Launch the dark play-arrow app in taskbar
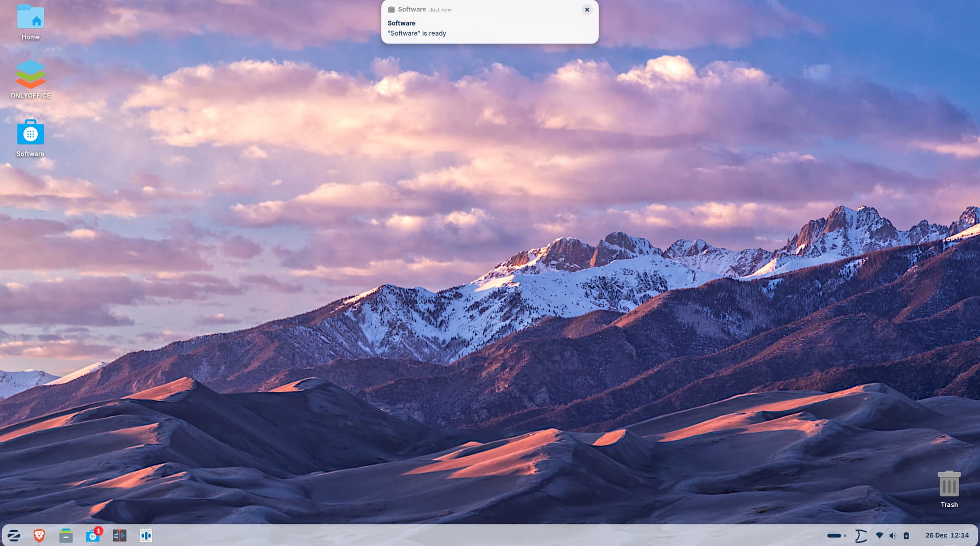This screenshot has width=980, height=546. click(x=119, y=535)
